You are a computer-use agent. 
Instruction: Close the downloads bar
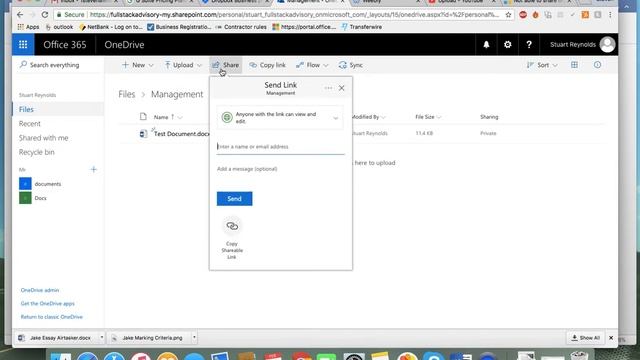coord(611,338)
